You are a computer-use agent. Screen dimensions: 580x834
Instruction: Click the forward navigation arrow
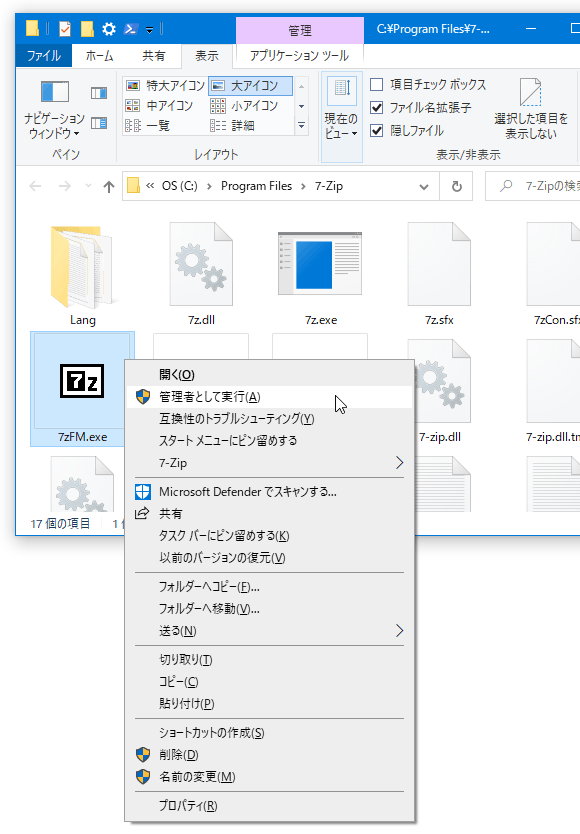tap(65, 186)
